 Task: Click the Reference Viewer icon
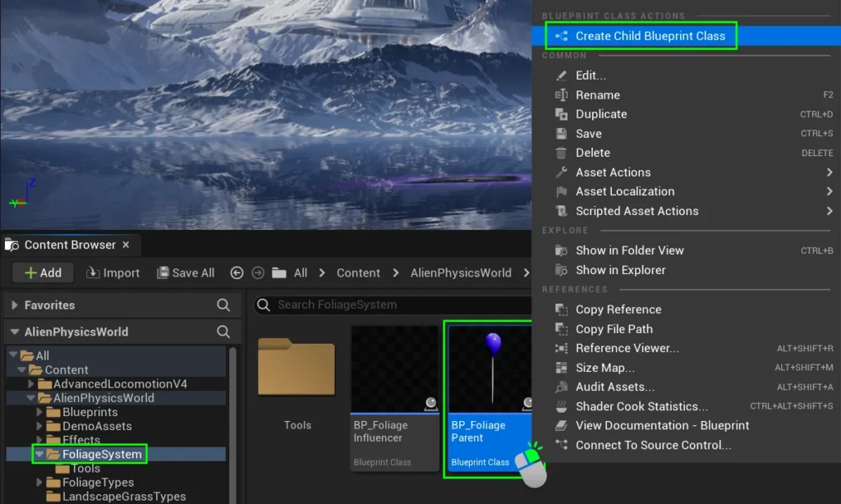[562, 348]
